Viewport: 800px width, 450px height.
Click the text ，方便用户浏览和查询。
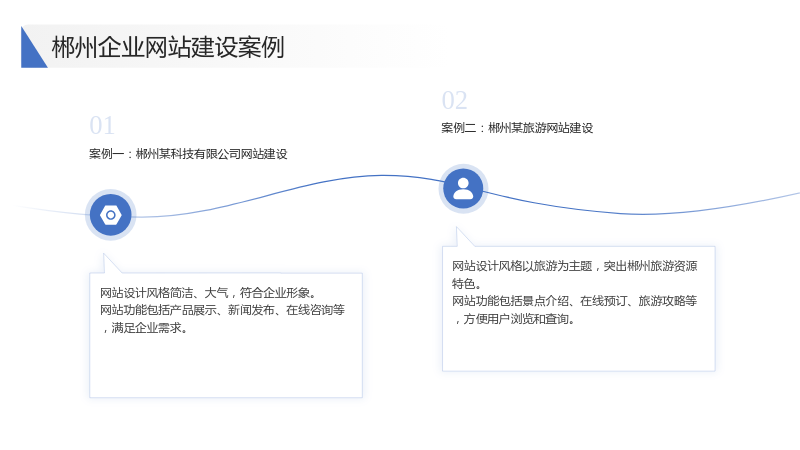pyautogui.click(x=513, y=319)
